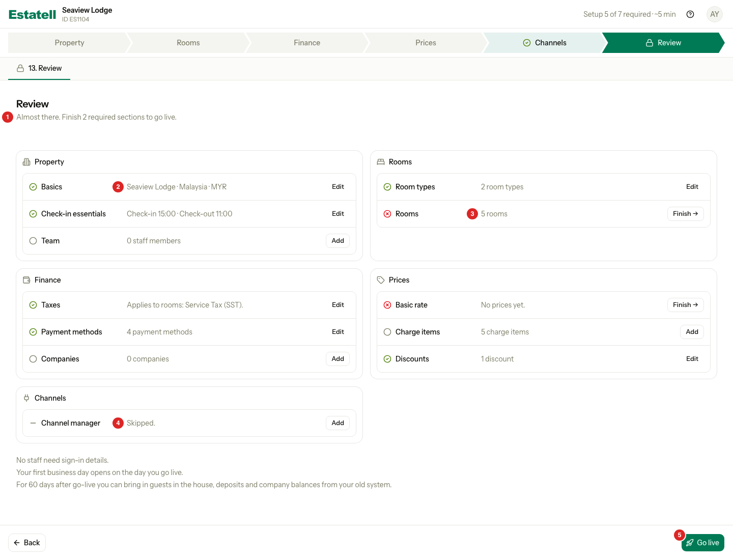
Task: Click the empty circle icon beside Team
Action: point(33,241)
